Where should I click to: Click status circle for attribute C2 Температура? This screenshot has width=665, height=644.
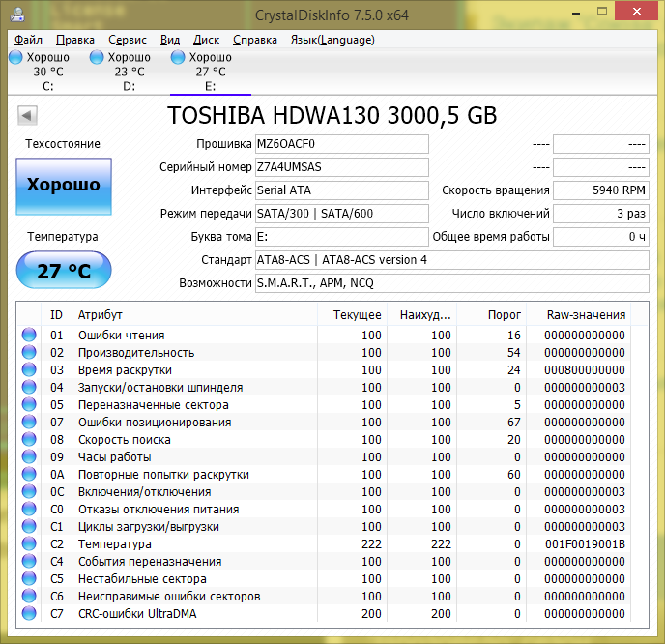[x=29, y=543]
